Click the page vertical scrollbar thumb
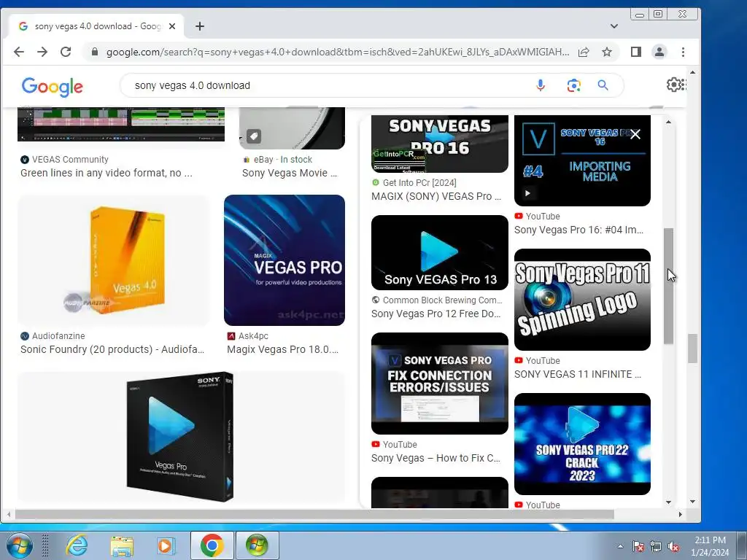747x560 pixels. 693,349
